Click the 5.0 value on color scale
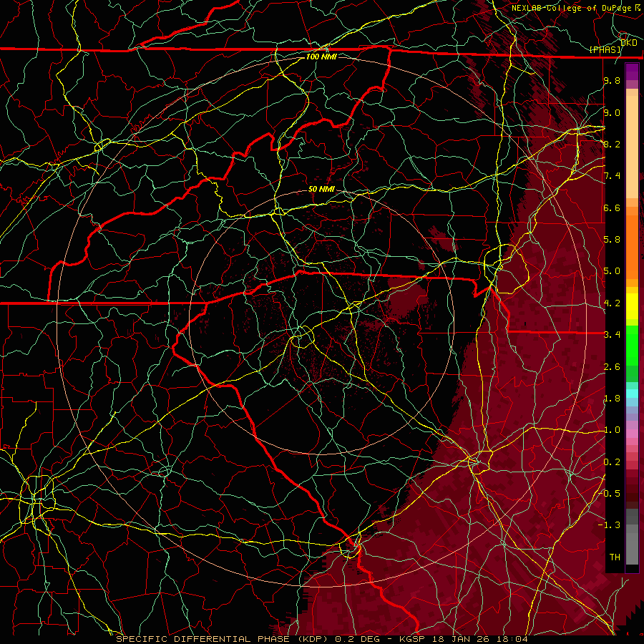Screen dimensions: 644x644 pos(612,271)
